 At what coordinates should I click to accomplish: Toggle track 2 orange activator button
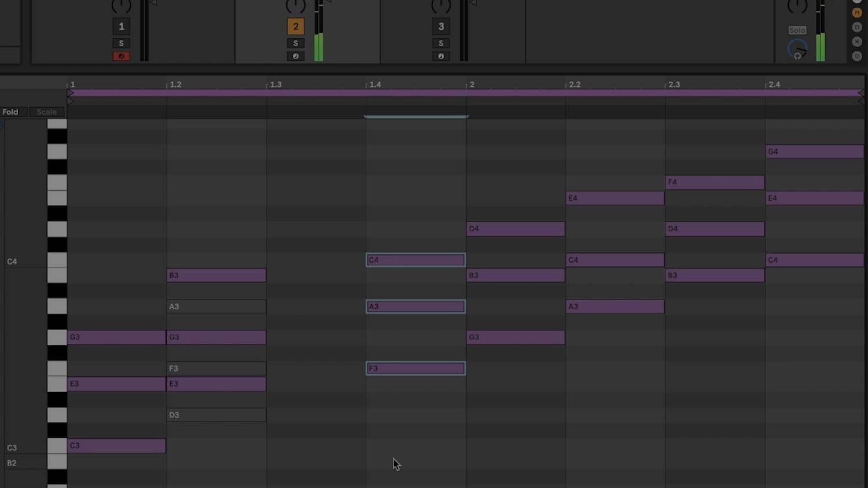tap(296, 26)
